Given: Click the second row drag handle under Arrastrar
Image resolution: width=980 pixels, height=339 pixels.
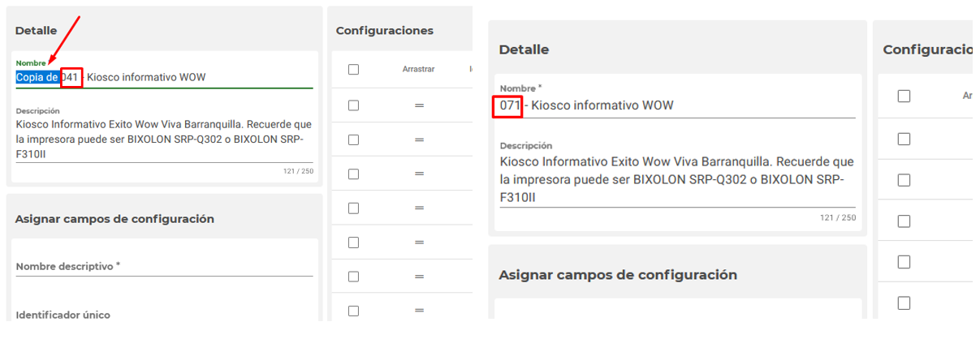Looking at the screenshot, I should pos(420,139).
